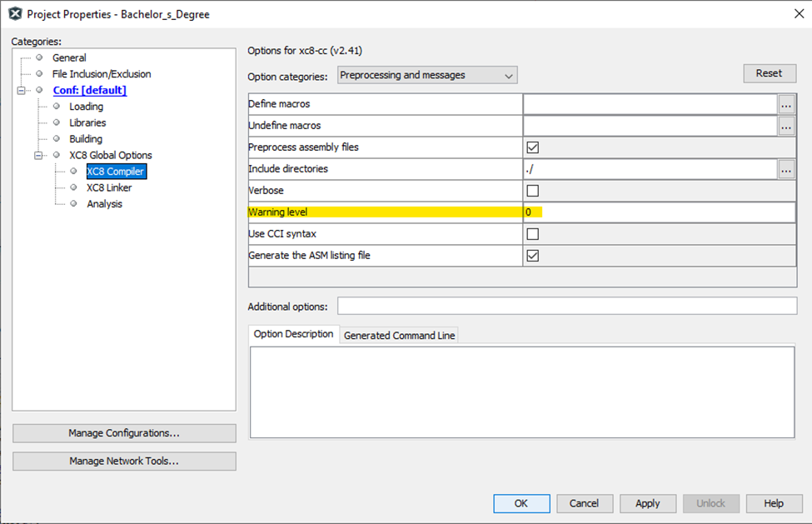Screen dimensions: 812x524
Task: Collapse the XC8 Global Options node
Action: tap(38, 155)
